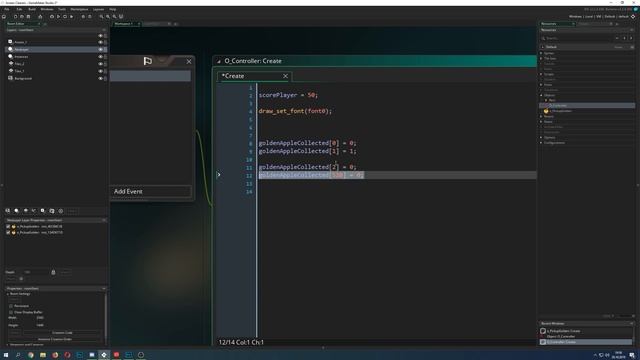This screenshot has width=640, height=360.
Task: Toggle visibility of Tiles_1 layer
Action: coord(100,71)
